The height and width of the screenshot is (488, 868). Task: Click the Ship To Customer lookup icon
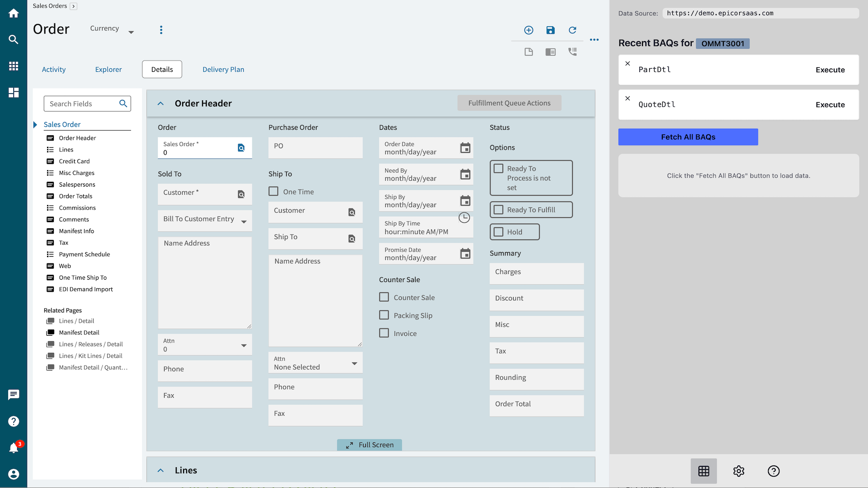point(352,212)
